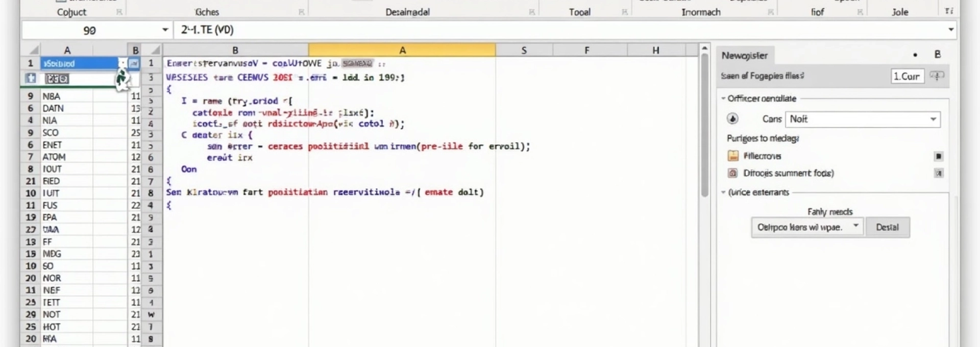This screenshot has height=347, width=980.
Task: Select narrow column B header in left sheet
Action: point(135,50)
